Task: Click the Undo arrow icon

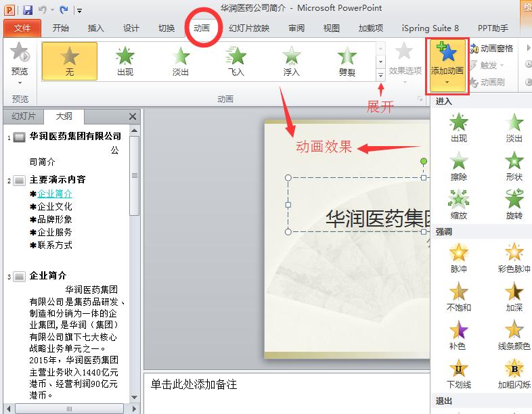Action: 43,9
